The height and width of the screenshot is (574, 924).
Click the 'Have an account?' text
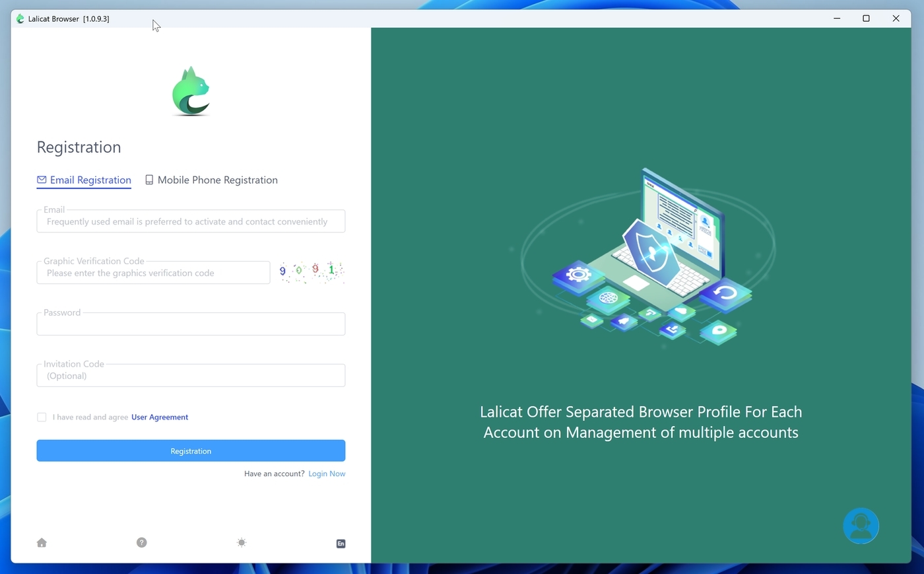275,474
